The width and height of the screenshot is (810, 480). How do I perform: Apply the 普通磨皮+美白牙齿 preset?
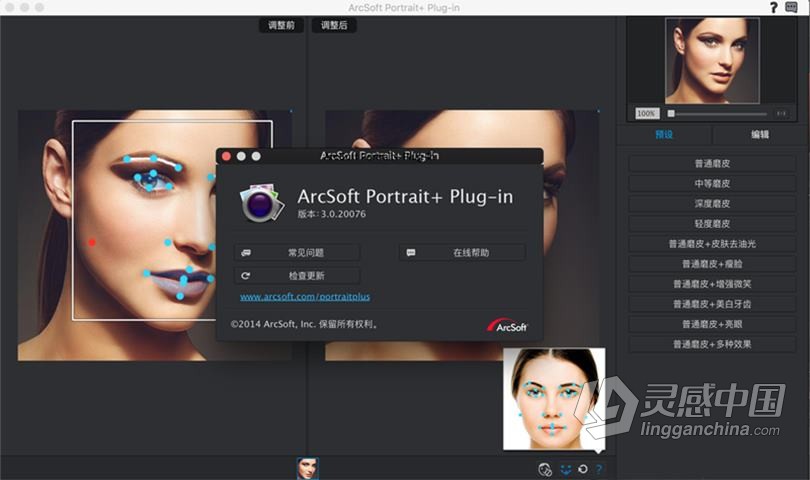coord(712,304)
